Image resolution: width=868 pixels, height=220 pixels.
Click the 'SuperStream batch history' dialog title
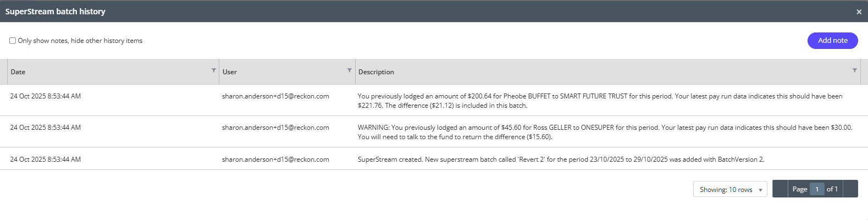click(56, 12)
